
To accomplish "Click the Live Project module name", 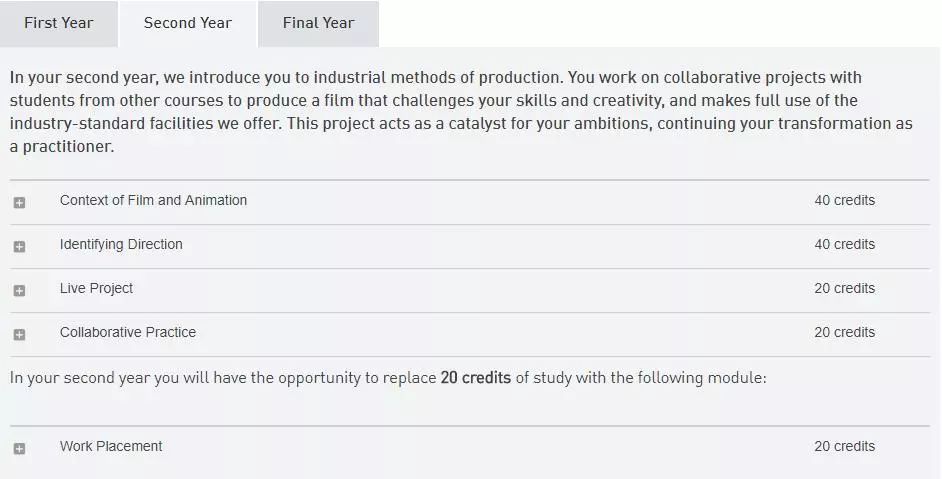I will tap(96, 288).
